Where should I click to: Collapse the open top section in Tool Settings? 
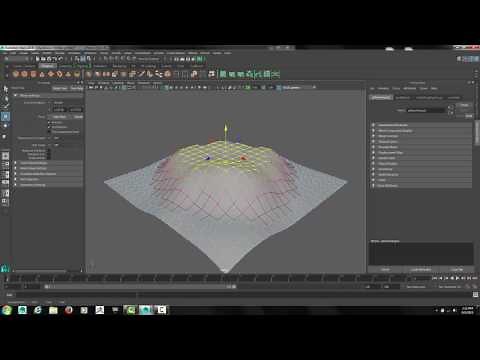[x=15, y=96]
